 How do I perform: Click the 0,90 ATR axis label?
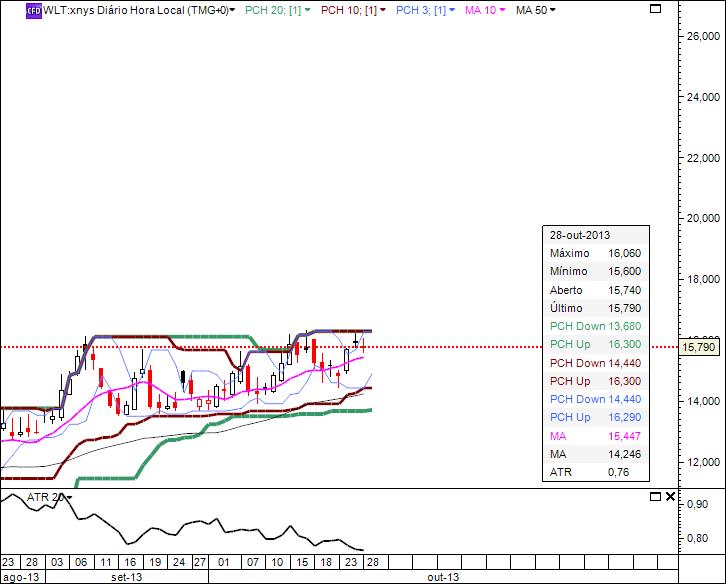point(697,504)
